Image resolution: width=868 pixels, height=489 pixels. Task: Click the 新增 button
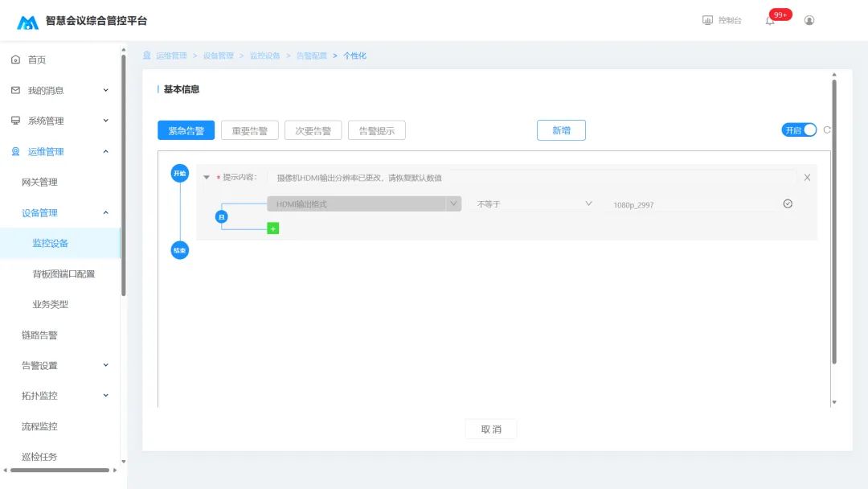click(561, 130)
